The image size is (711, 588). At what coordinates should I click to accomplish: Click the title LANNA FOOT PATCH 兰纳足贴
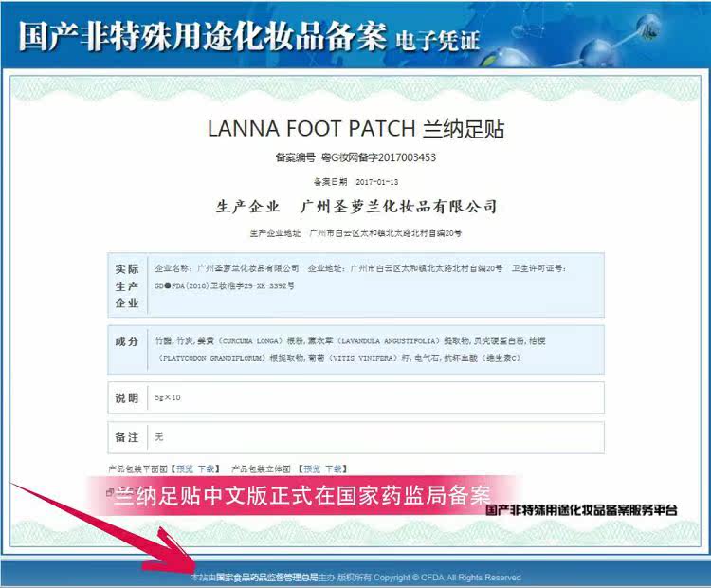click(355, 128)
